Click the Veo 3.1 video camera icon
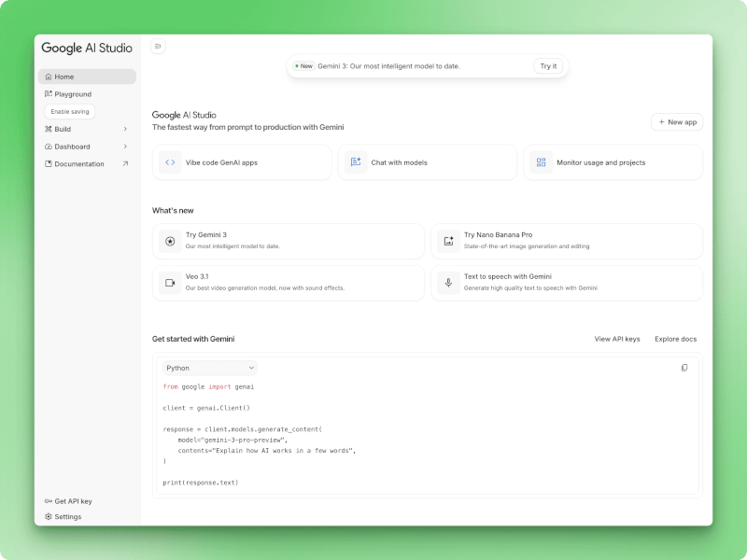This screenshot has height=560, width=747. 170,282
